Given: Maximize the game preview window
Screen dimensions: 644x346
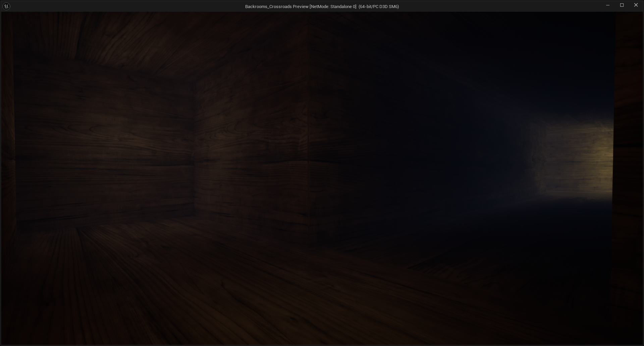Looking at the screenshot, I should coord(622,5).
